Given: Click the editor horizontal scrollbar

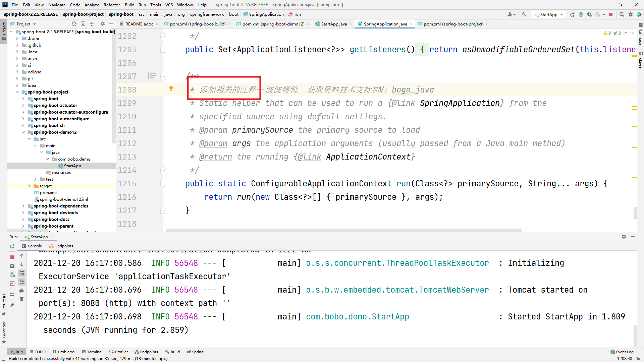Looking at the screenshot, I should pos(344,230).
